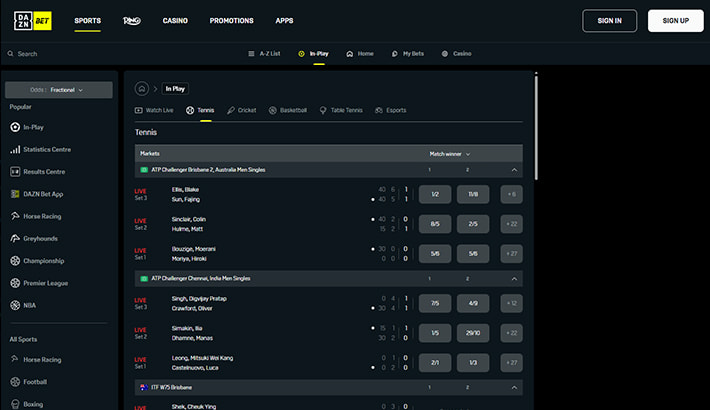Open the Ring section logo
This screenshot has width=710, height=410.
pyautogui.click(x=132, y=21)
